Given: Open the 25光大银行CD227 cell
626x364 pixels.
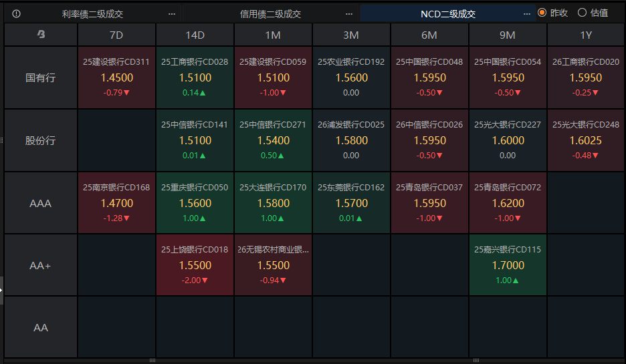Looking at the screenshot, I should pyautogui.click(x=508, y=140).
